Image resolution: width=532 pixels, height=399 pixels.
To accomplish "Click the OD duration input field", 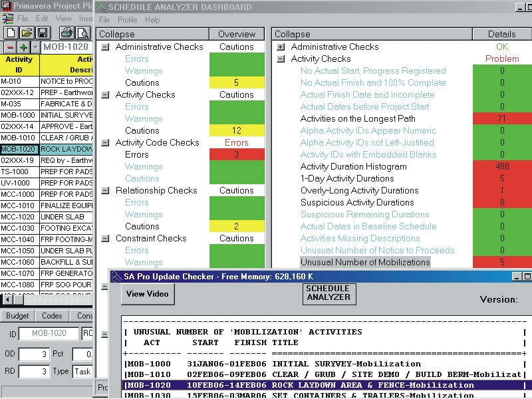I will (34, 354).
